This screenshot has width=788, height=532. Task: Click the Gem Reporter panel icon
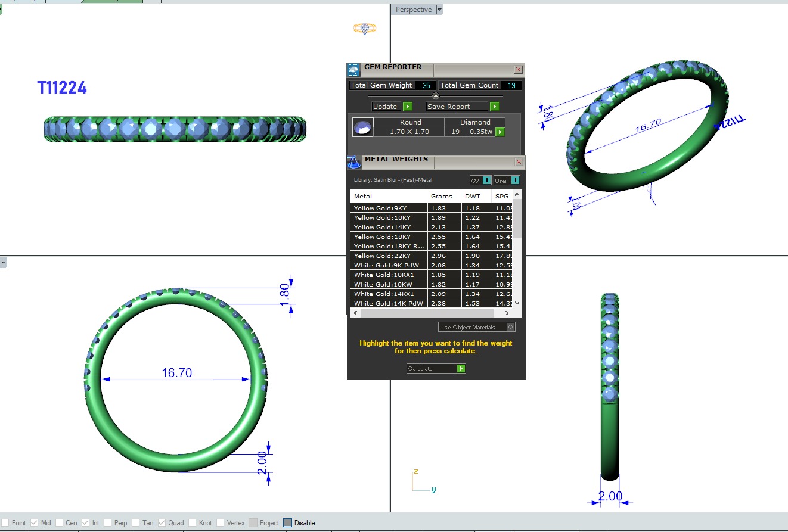353,70
